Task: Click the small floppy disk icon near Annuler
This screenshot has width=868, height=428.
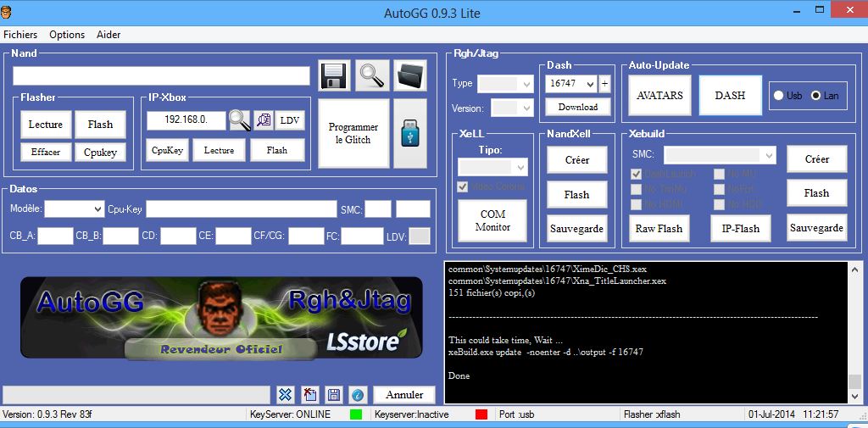Action: click(x=333, y=395)
